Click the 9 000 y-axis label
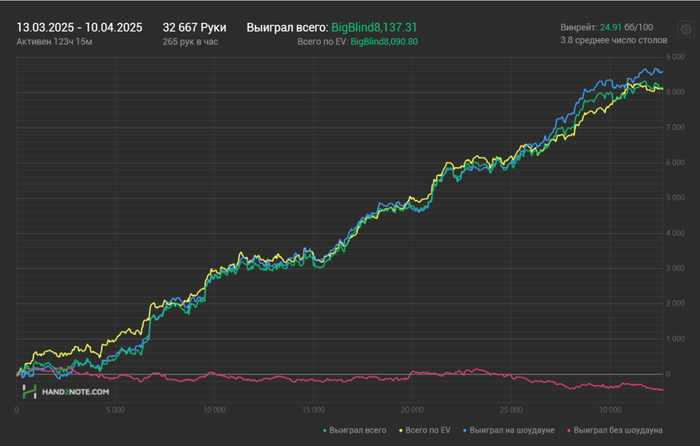 675,57
